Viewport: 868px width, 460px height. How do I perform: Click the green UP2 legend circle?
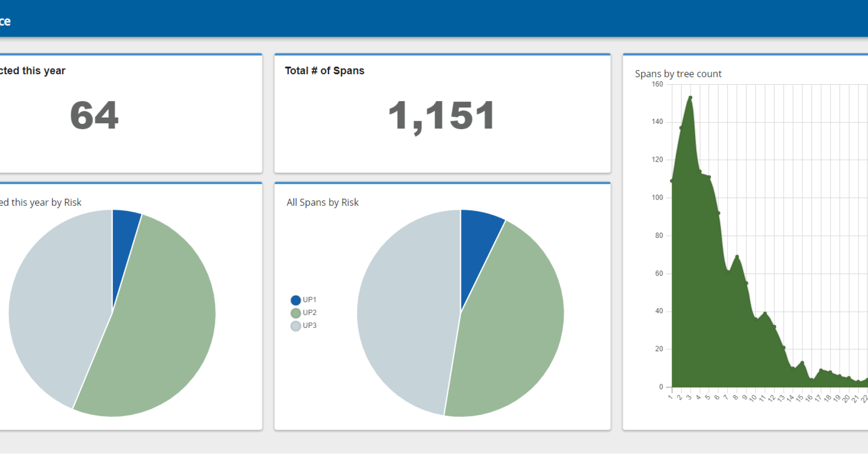[295, 313]
